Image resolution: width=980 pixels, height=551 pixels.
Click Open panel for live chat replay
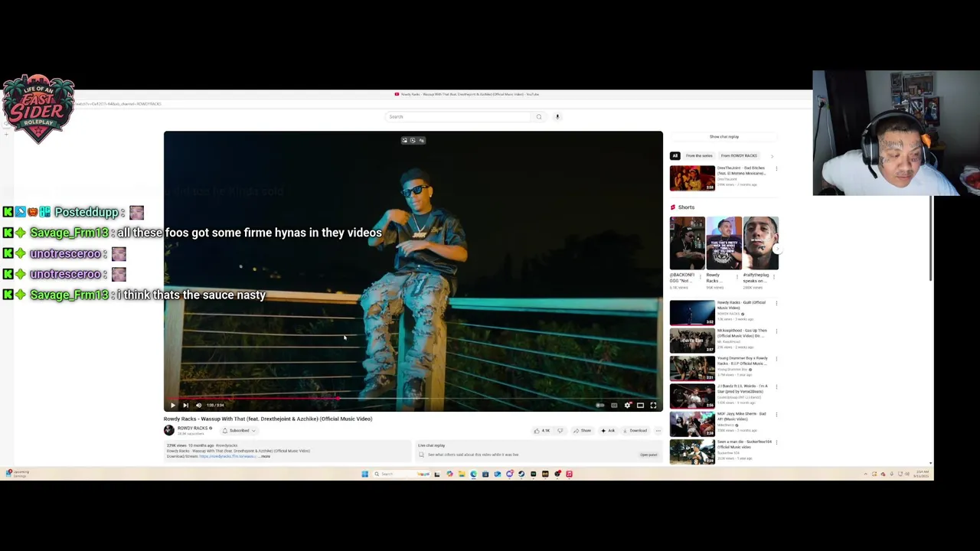648,455
